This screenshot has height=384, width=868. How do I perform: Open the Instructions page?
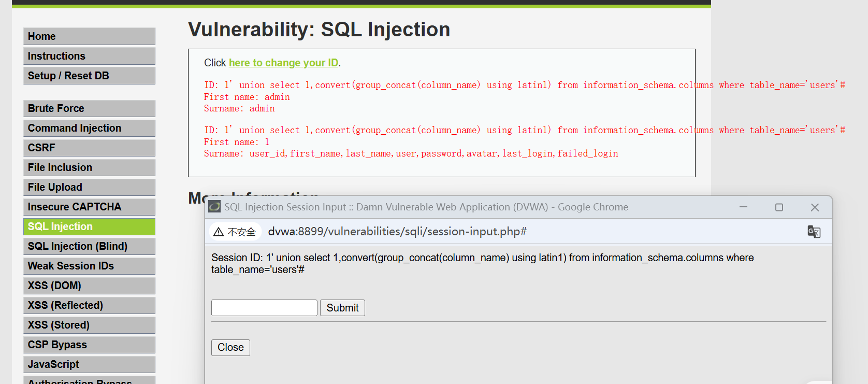coord(89,56)
